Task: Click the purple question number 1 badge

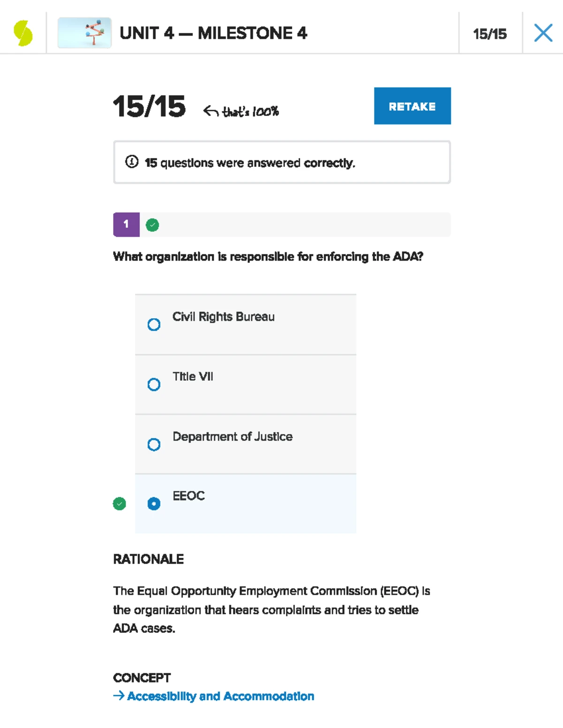Action: (x=126, y=224)
